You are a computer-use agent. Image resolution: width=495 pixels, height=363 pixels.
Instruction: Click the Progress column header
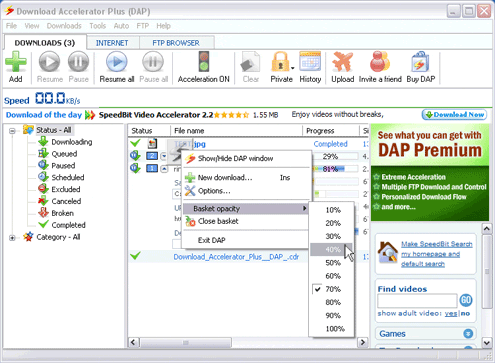[331, 131]
